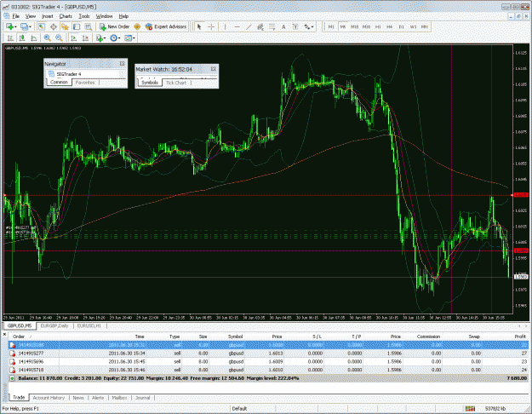
Task: Switch chart to W1 timeframe
Action: point(413,26)
